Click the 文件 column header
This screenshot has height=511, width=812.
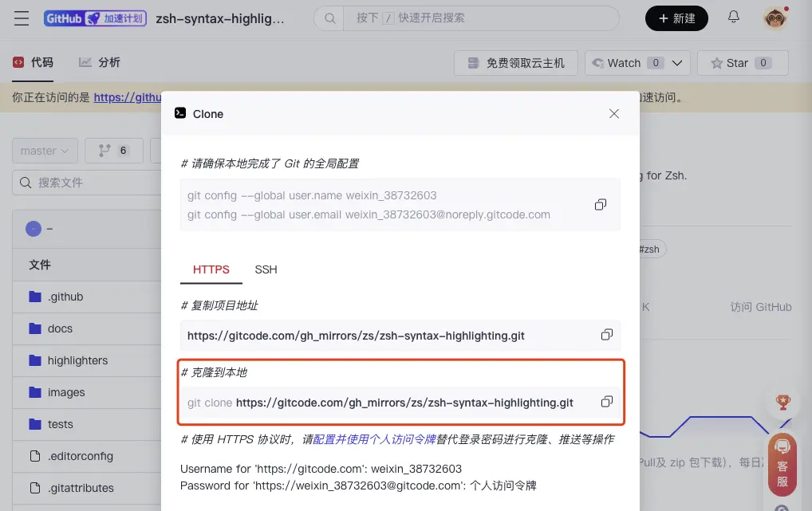[40, 265]
